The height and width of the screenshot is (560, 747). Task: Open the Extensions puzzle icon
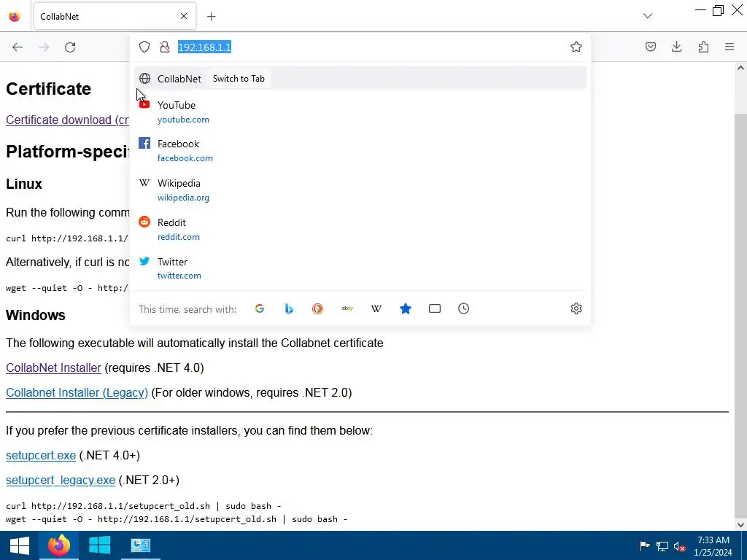pos(703,47)
